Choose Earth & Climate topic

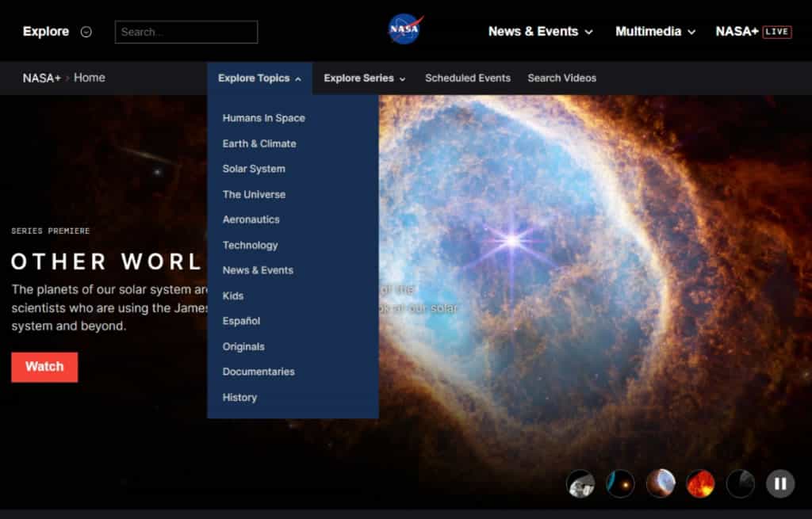(259, 143)
